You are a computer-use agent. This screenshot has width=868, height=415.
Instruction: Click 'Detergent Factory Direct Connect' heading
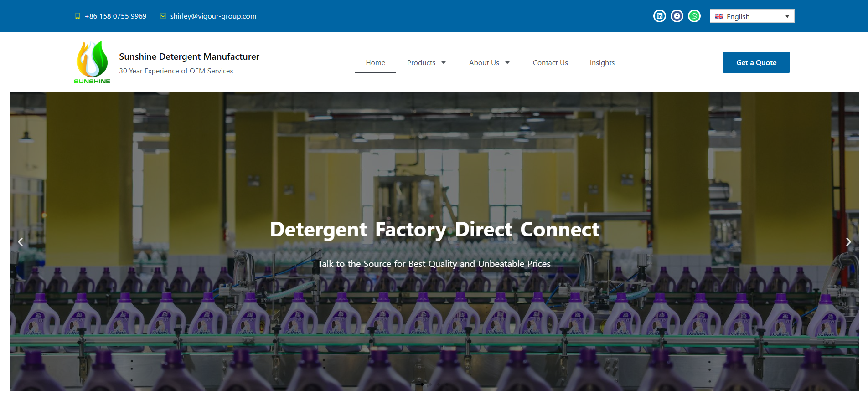click(434, 230)
